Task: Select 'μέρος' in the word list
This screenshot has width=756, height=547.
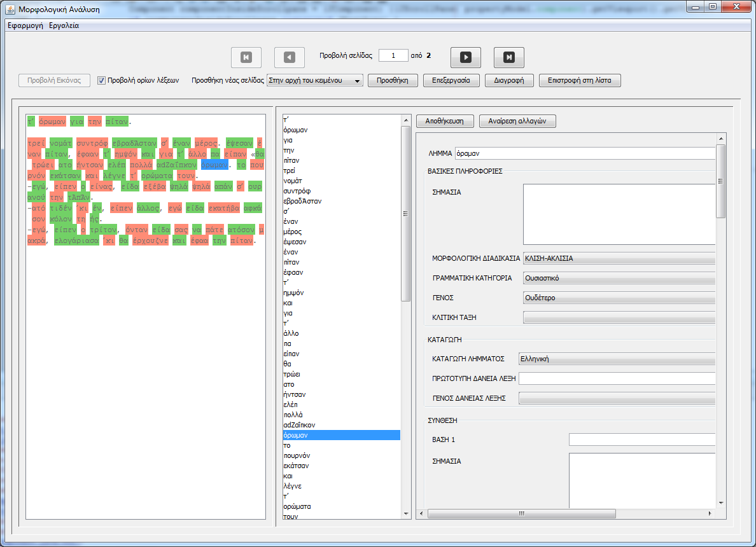Action: (x=341, y=232)
